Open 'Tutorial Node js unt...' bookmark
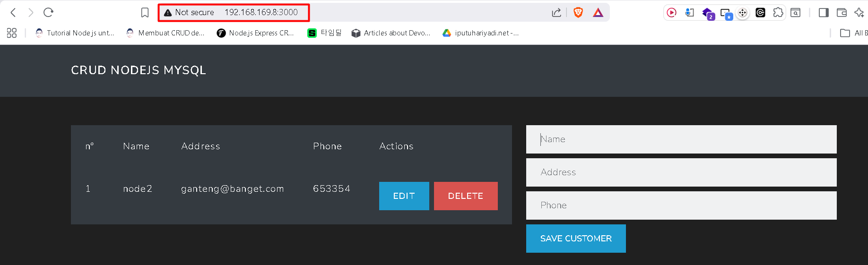868x265 pixels. [75, 33]
